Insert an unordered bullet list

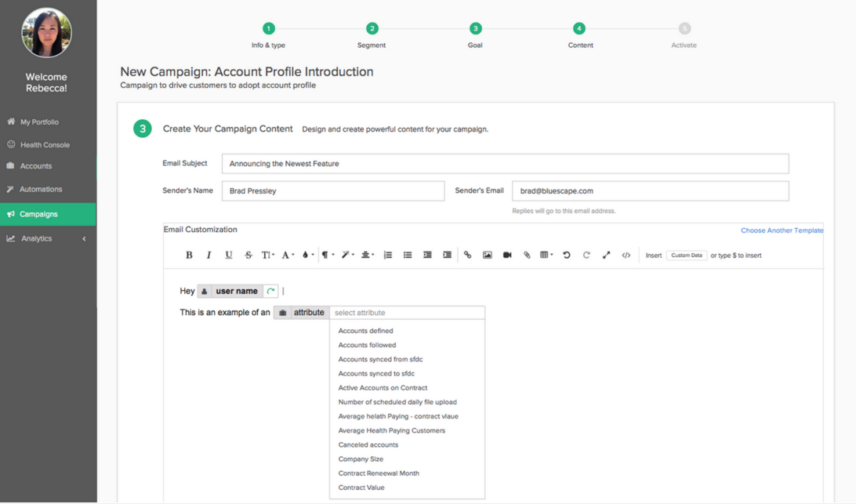point(408,255)
